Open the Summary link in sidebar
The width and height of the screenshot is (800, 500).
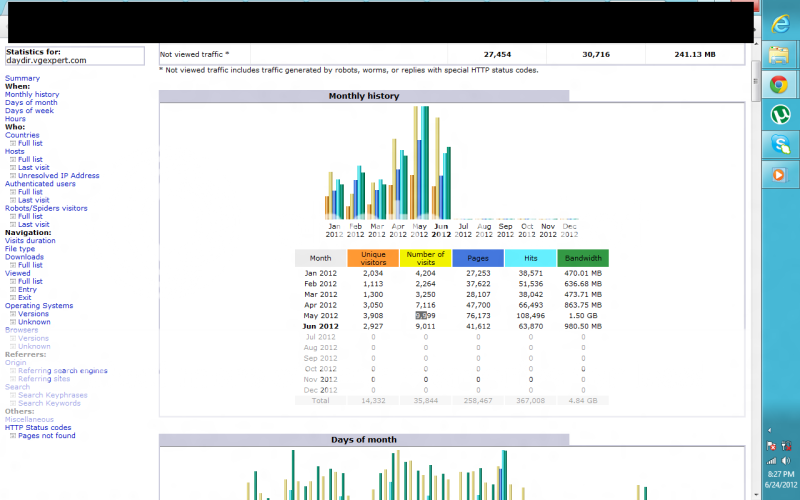pos(22,78)
